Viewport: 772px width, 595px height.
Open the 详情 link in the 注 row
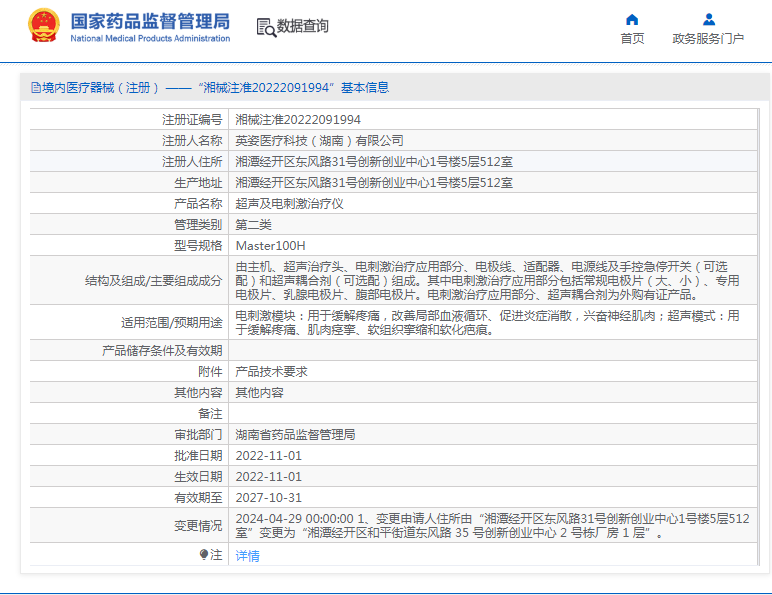247,555
